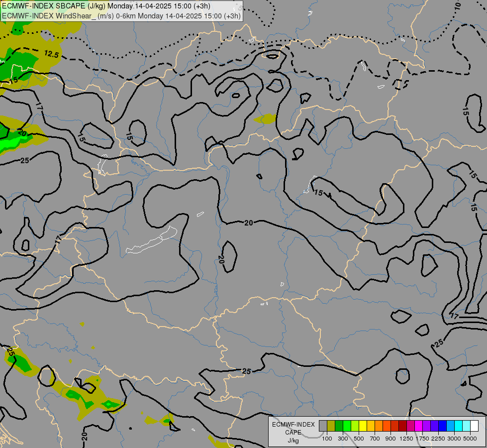487x448 pixels.
Task: Click the '1250' value in the legend
Action: tap(406, 439)
